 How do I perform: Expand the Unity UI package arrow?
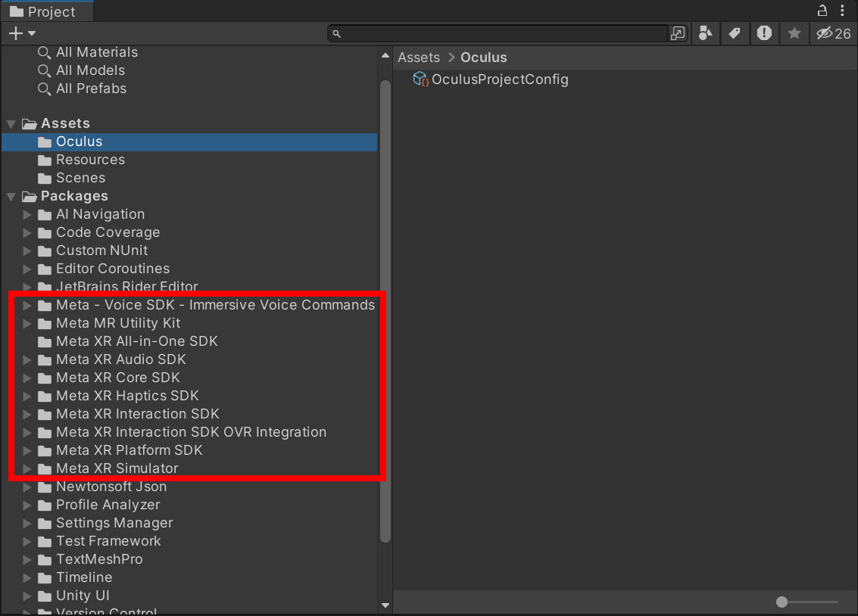(x=27, y=596)
